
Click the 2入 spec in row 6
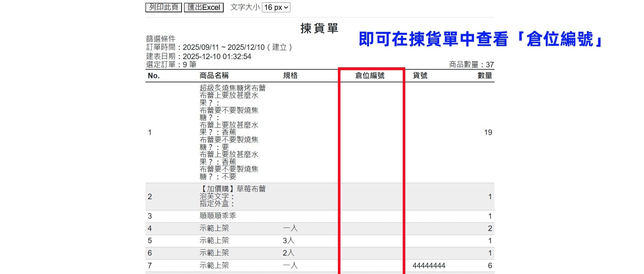(x=289, y=253)
